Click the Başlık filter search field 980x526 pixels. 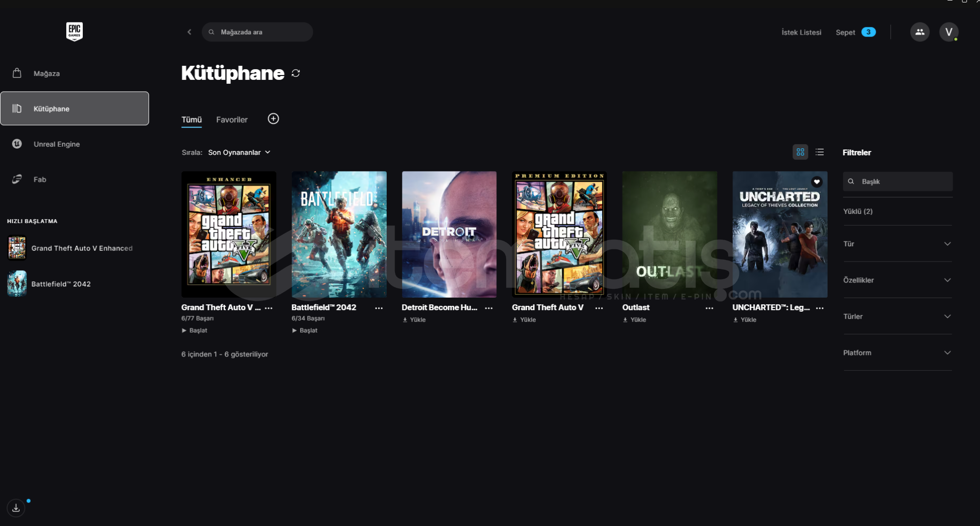click(x=898, y=182)
